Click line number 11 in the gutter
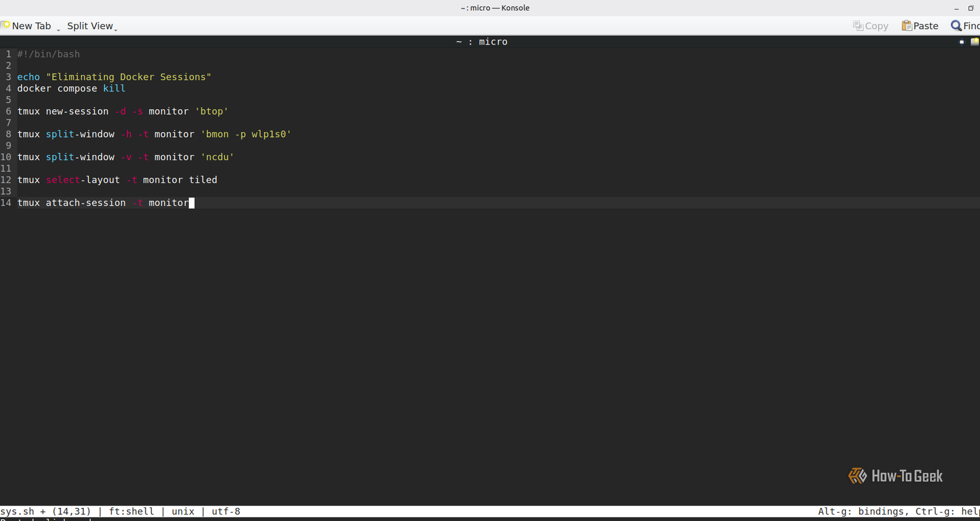 [x=6, y=169]
